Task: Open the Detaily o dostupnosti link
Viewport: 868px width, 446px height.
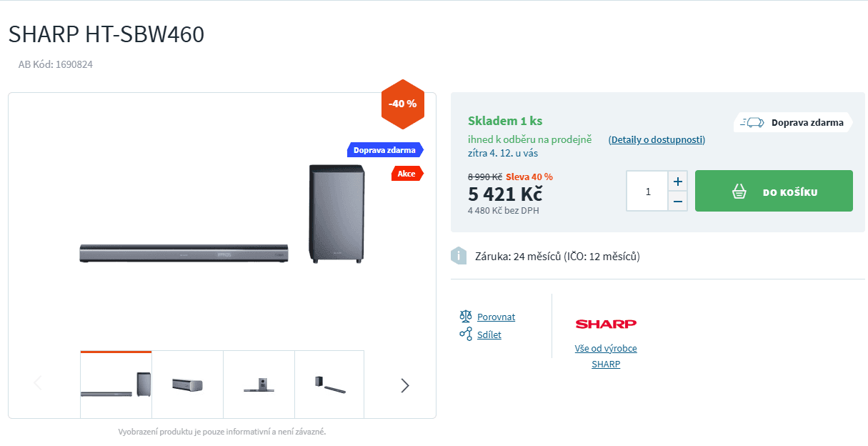Action: [x=656, y=139]
